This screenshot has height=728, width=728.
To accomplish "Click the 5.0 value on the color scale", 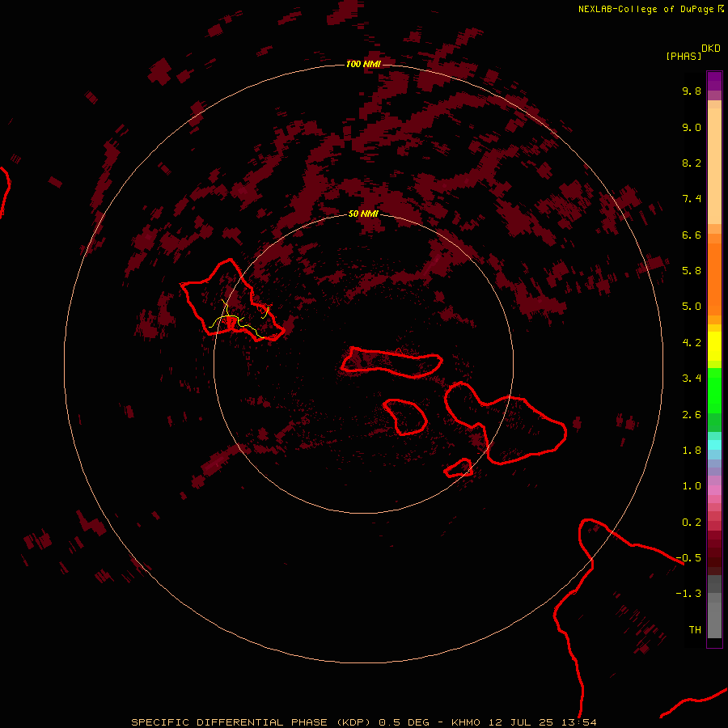I will pyautogui.click(x=692, y=307).
